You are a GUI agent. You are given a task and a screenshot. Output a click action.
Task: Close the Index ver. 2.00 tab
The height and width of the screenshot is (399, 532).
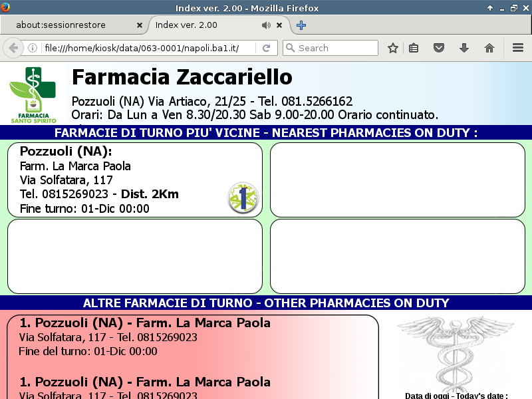(x=279, y=25)
